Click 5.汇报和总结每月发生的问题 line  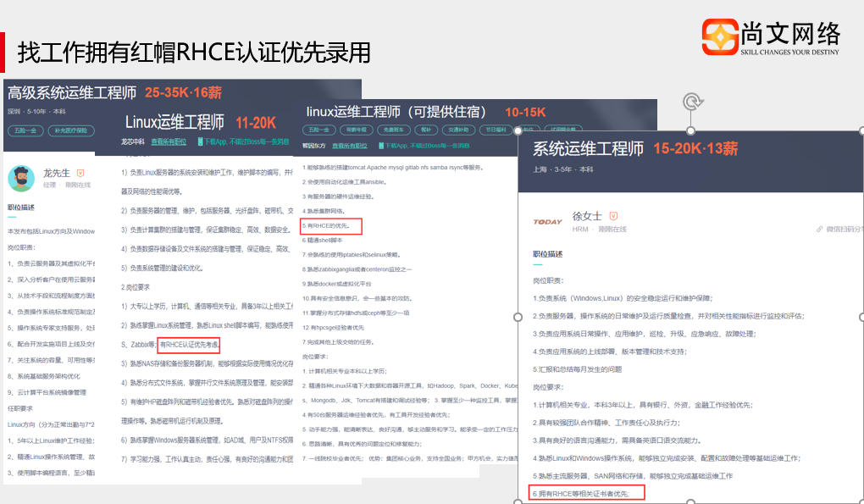pyautogui.click(x=577, y=369)
